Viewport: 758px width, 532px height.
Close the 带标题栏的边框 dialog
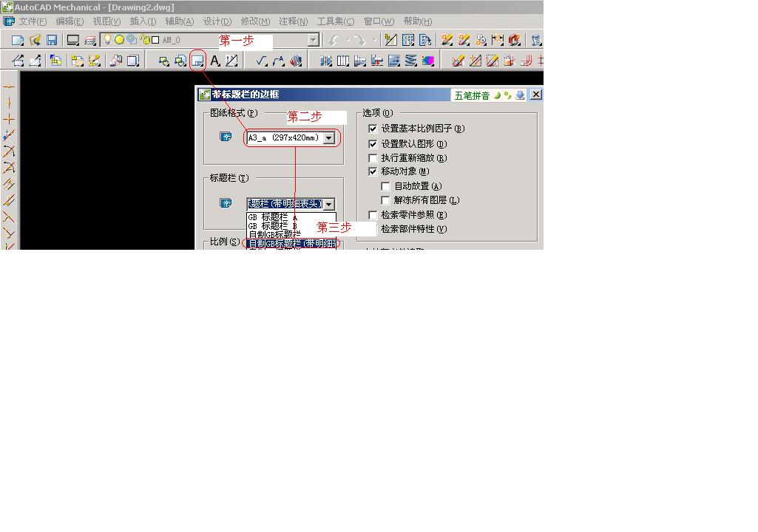pyautogui.click(x=536, y=95)
